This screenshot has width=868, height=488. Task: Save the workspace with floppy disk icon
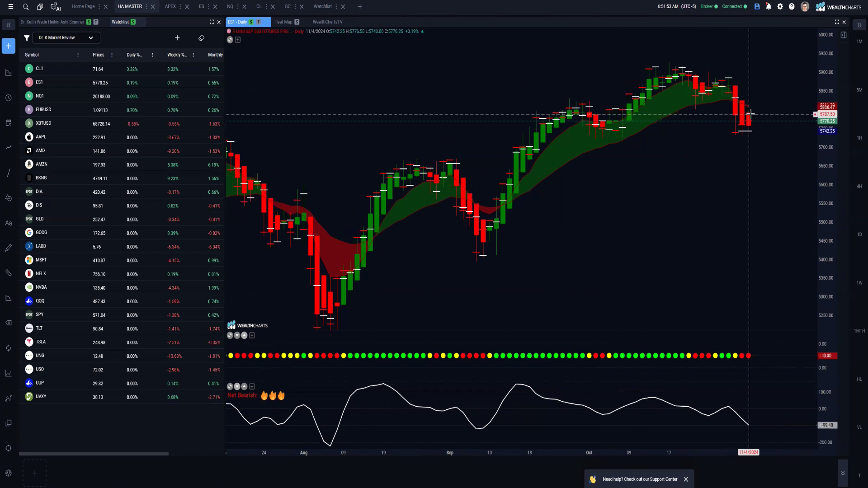point(757,7)
